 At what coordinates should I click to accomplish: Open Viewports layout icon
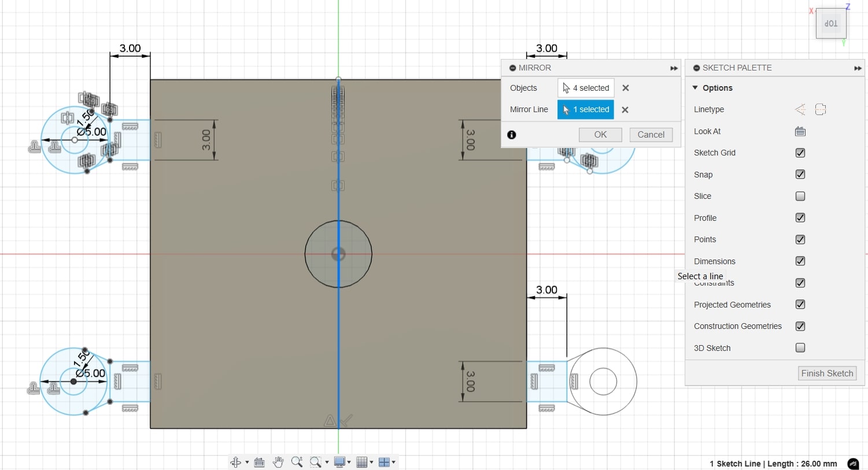click(x=384, y=462)
